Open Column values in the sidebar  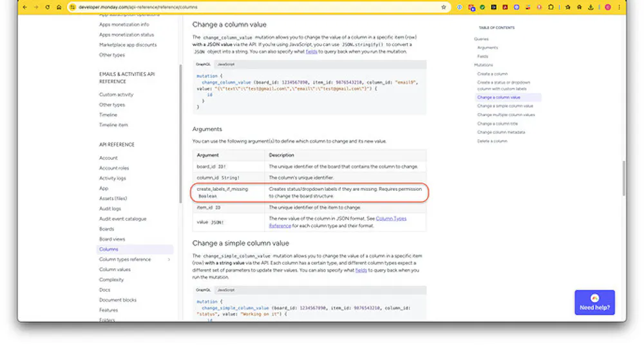tap(115, 270)
